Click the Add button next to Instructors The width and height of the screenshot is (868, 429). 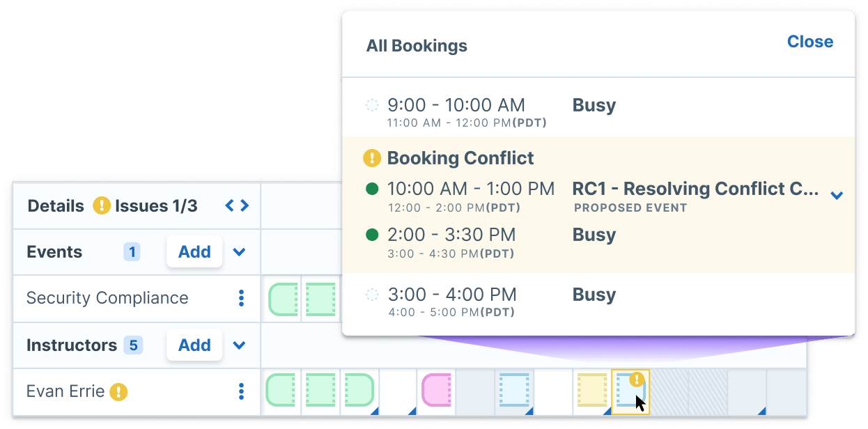point(194,345)
